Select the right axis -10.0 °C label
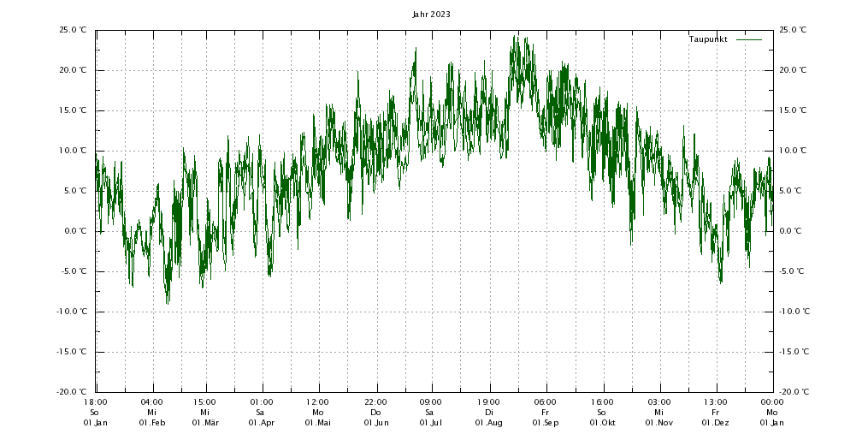This screenshot has height=434, width=868. point(794,312)
